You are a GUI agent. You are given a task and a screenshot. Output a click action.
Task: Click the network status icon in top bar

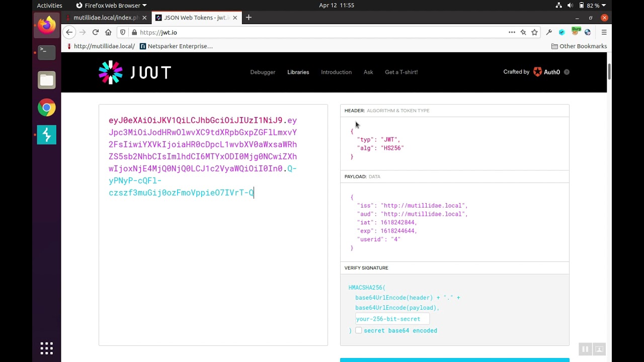tap(559, 6)
